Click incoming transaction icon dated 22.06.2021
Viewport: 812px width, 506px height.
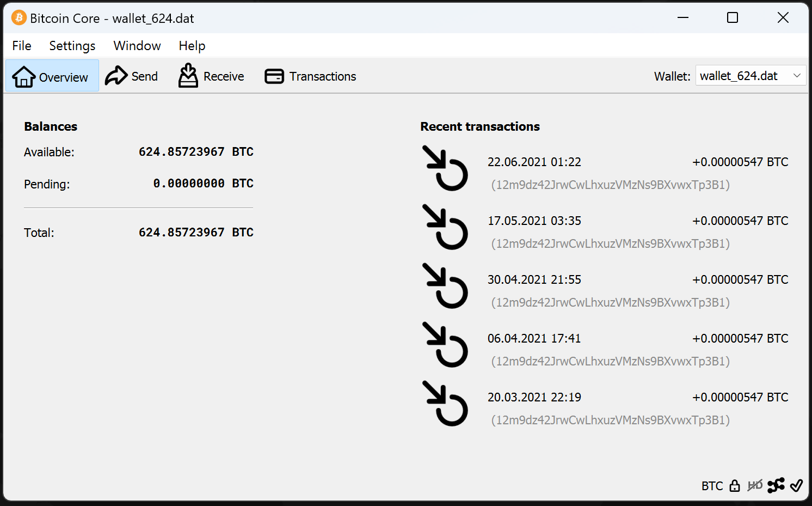tap(445, 168)
